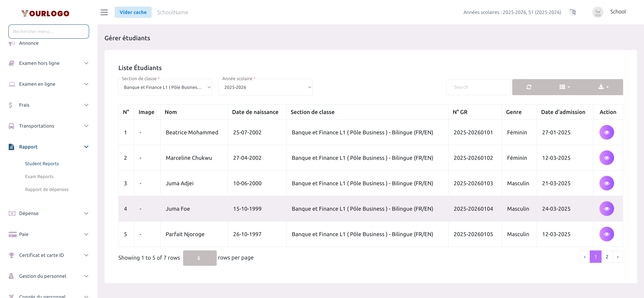Open the rows per page selector
The height and width of the screenshot is (298, 644).
pos(199,258)
